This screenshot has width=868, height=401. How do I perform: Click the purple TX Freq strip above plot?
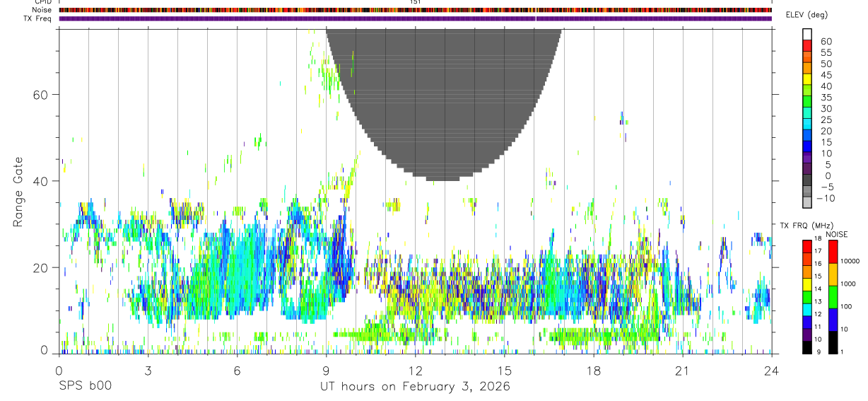point(416,19)
